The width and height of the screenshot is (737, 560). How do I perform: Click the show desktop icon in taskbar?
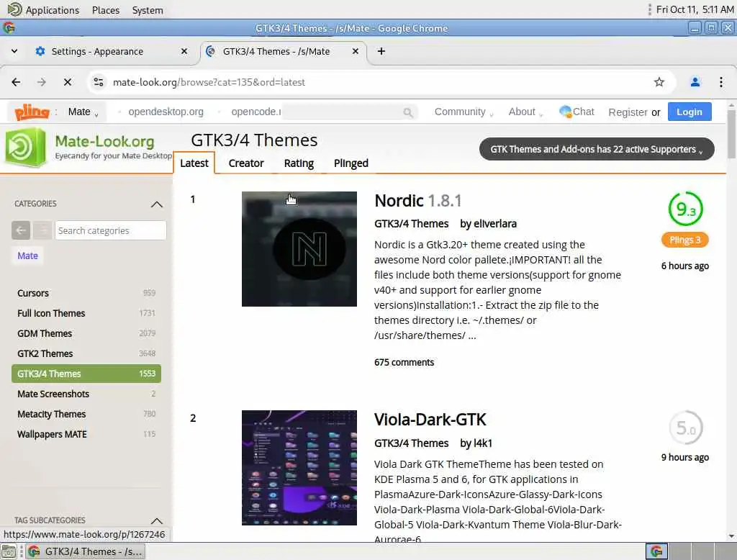[9, 551]
